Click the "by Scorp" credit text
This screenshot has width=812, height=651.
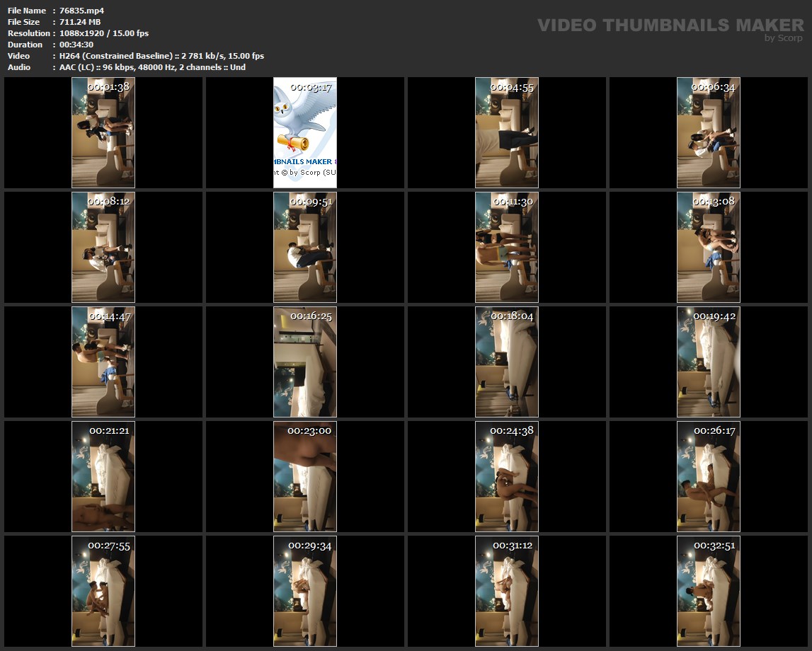coord(783,38)
